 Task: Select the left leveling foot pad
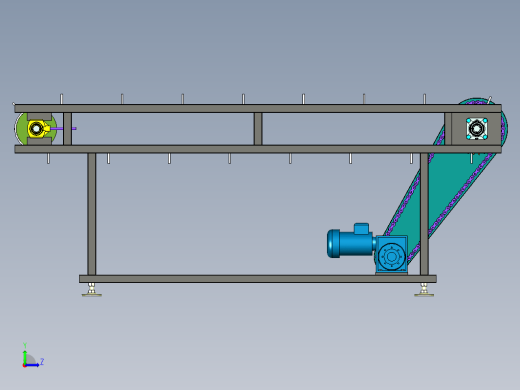coord(92,294)
